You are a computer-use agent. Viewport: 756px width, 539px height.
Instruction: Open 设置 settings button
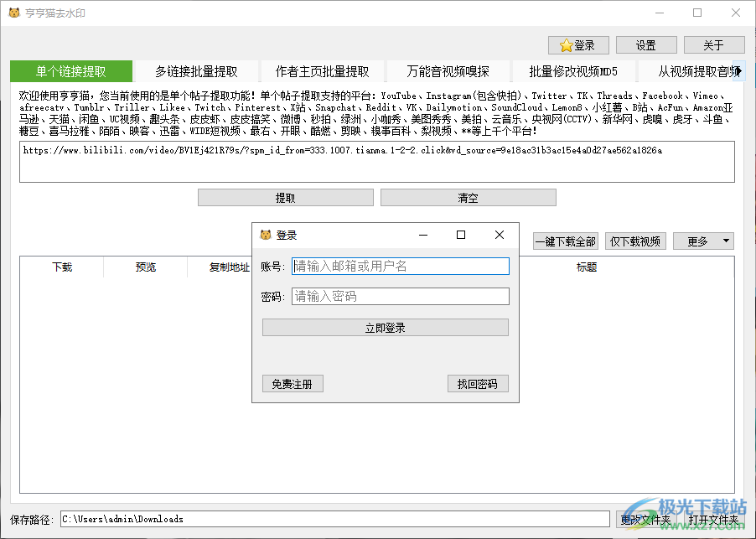645,45
